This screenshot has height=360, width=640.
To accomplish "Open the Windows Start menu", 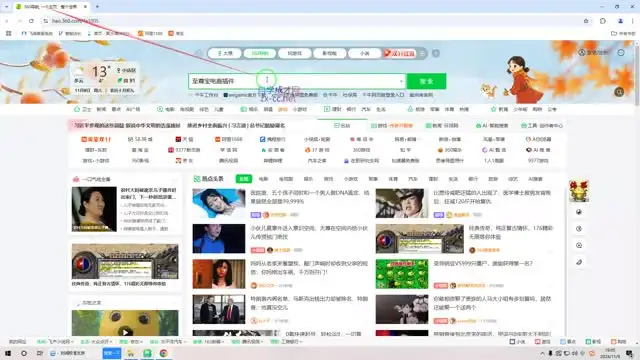I will (x=8, y=353).
